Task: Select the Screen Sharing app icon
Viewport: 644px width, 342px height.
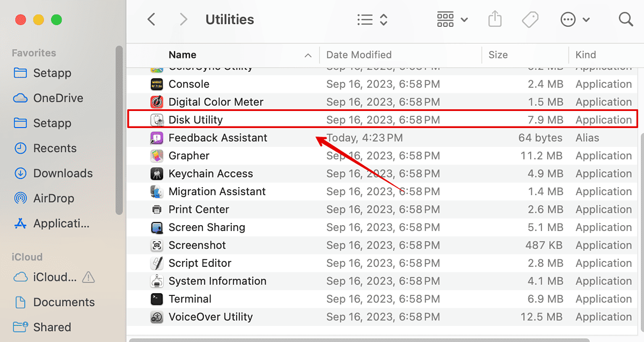Action: (x=157, y=227)
